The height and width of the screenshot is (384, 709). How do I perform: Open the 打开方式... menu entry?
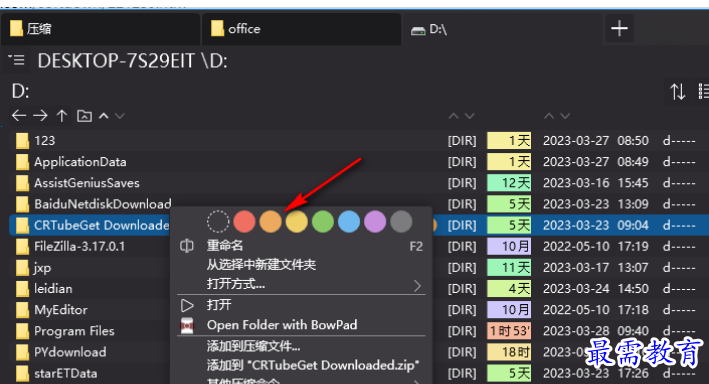(x=236, y=284)
